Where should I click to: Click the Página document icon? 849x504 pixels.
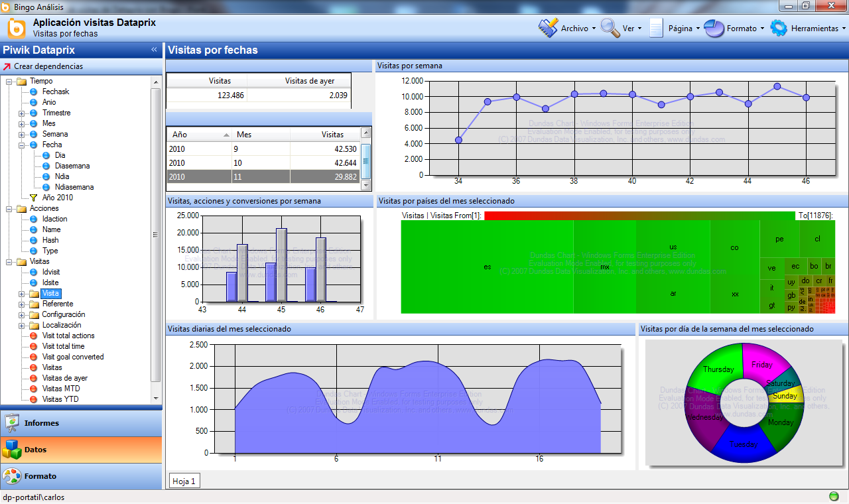pyautogui.click(x=656, y=28)
